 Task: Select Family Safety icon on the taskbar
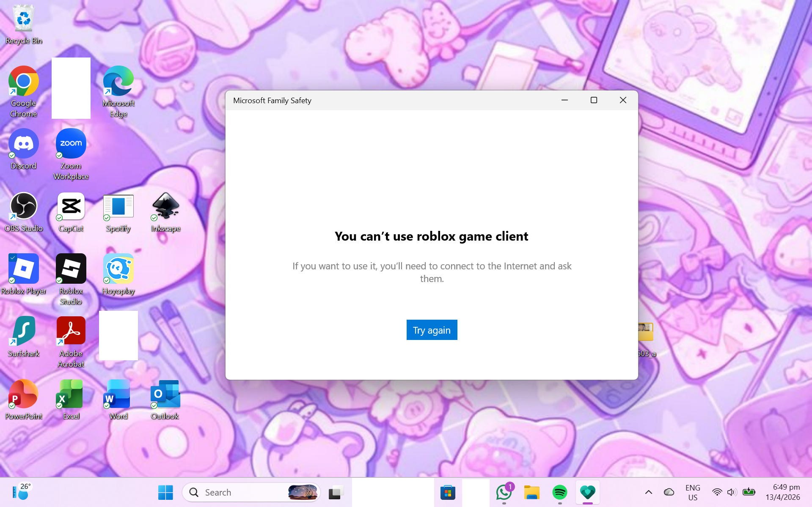click(x=588, y=492)
